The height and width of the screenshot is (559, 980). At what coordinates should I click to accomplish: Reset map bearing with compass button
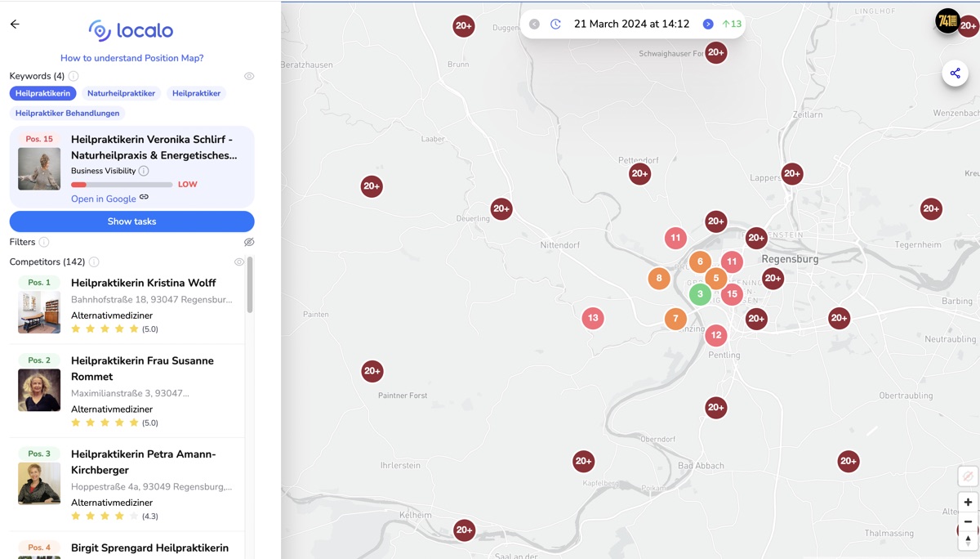[x=968, y=540]
